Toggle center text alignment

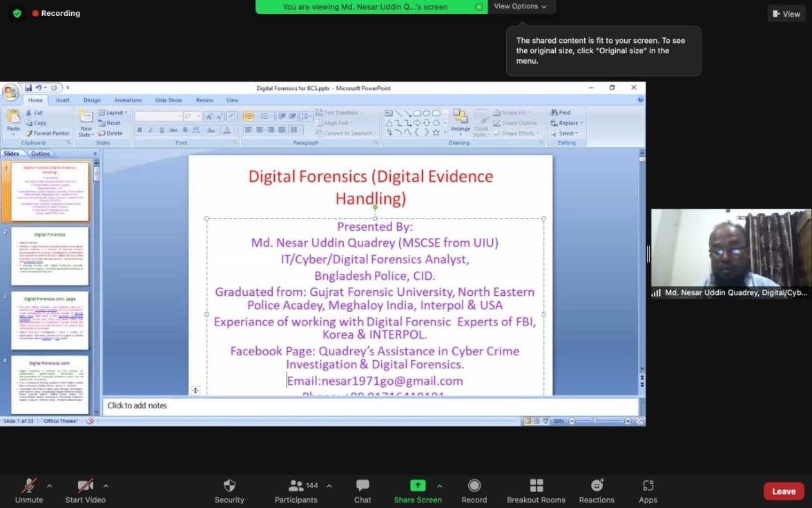(260, 130)
